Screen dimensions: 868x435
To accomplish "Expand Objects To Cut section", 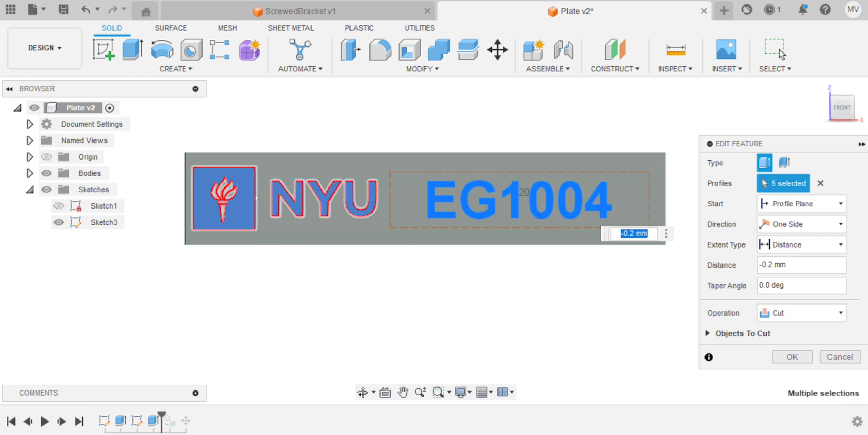I will (x=707, y=333).
